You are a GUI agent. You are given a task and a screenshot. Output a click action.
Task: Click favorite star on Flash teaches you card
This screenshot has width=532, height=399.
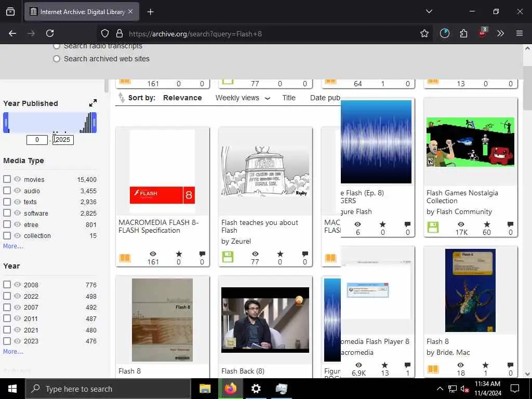click(280, 254)
